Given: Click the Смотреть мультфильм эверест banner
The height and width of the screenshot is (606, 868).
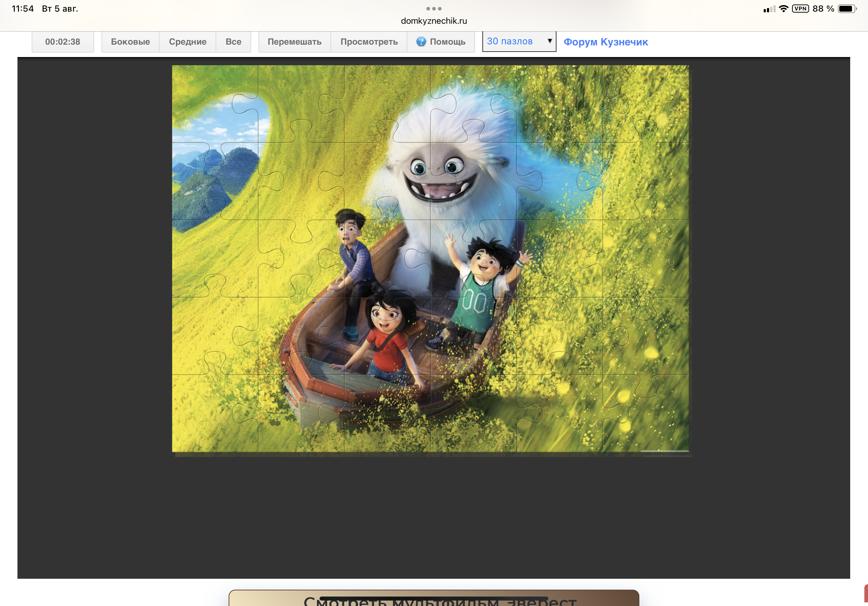Looking at the screenshot, I should tap(434, 598).
